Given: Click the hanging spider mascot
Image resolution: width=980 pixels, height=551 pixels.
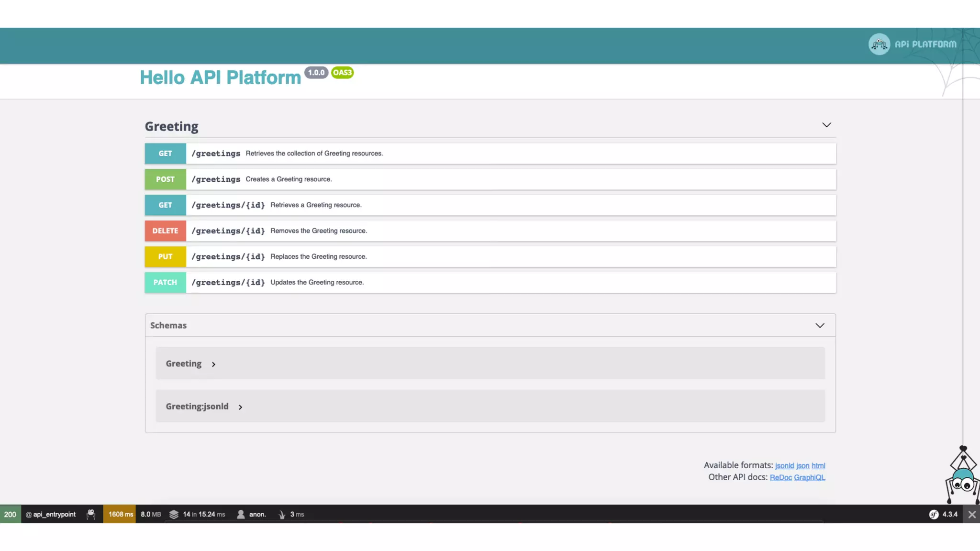Looking at the screenshot, I should click(x=962, y=478).
